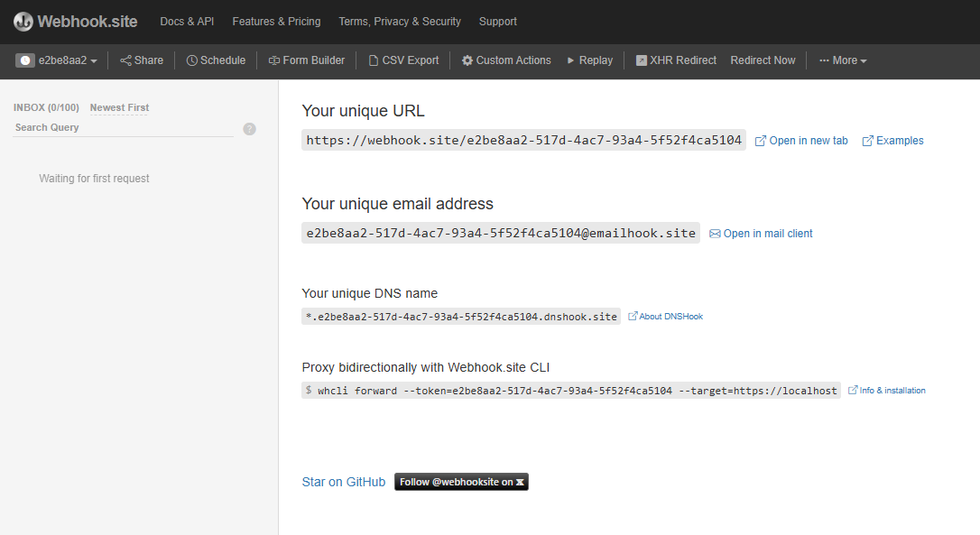Click the Replay play icon
The image size is (980, 535).
click(570, 60)
